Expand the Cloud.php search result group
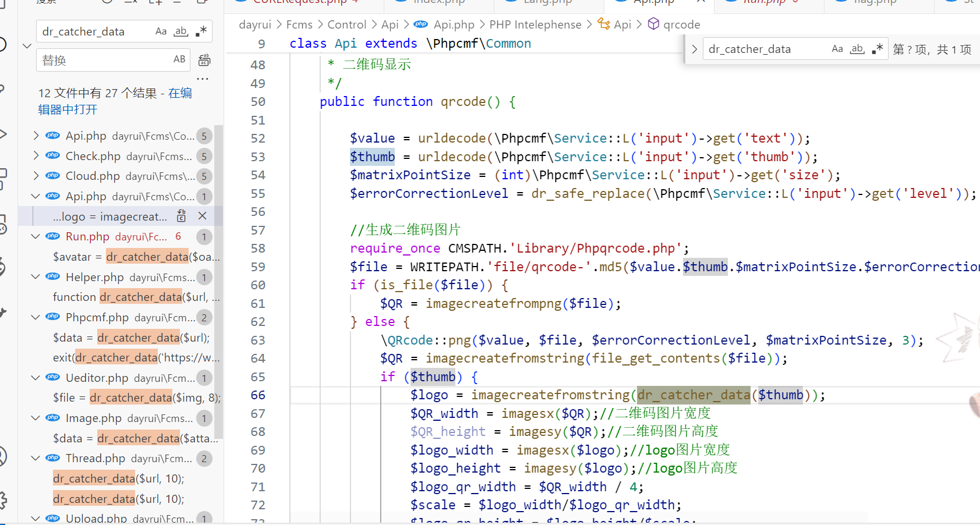Screen dimensions: 980x525 36,176
